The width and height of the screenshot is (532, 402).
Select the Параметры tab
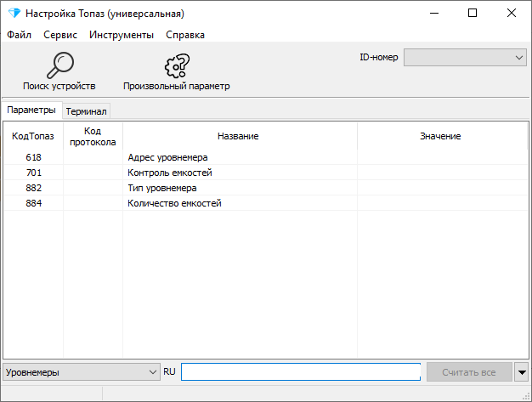point(31,110)
